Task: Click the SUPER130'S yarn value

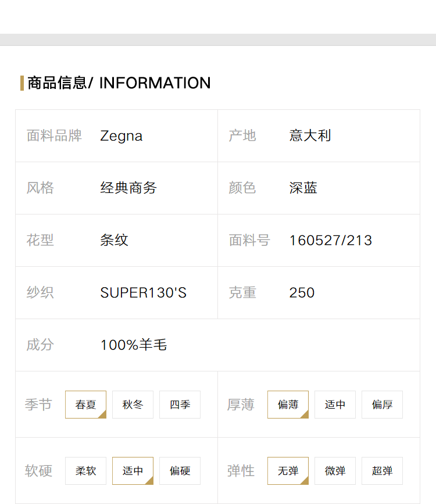Action: point(144,292)
